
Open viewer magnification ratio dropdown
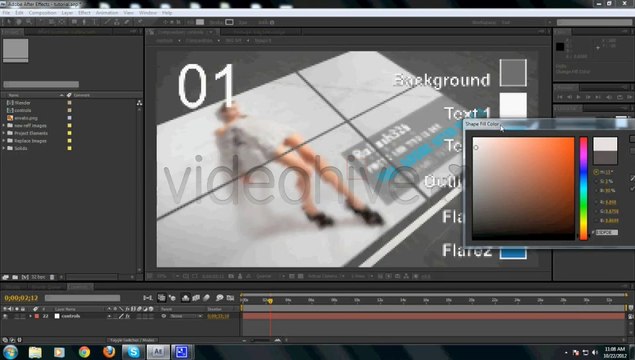(x=166, y=276)
